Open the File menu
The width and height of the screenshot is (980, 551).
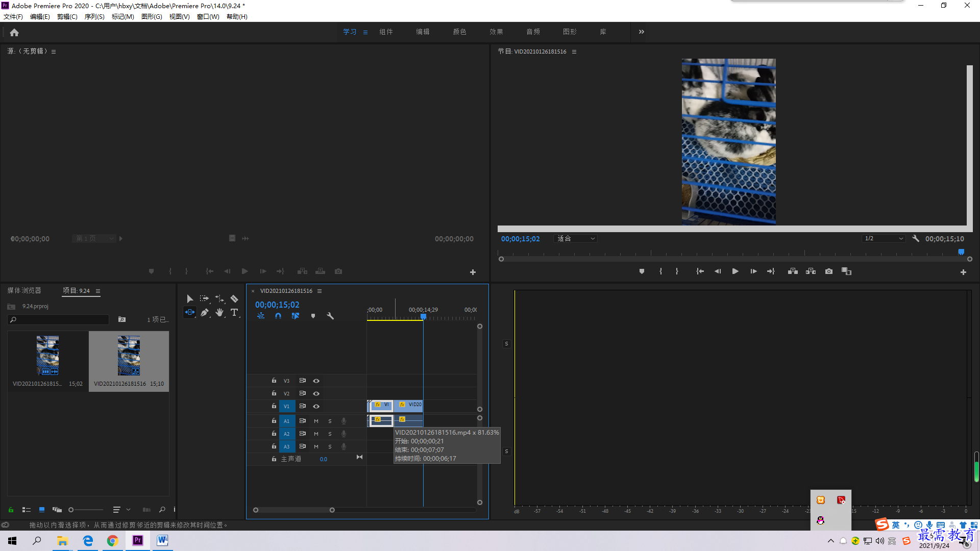click(13, 17)
